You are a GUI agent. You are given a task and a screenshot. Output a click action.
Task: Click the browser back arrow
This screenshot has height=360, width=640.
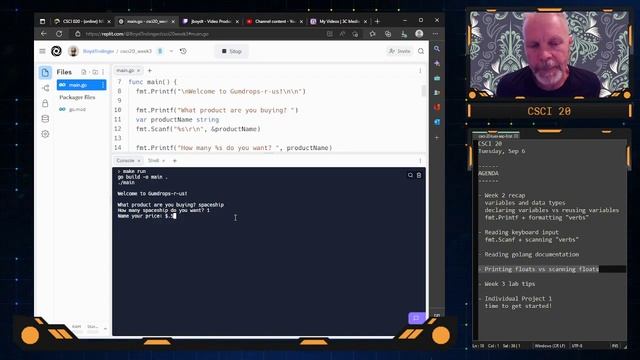(44, 34)
